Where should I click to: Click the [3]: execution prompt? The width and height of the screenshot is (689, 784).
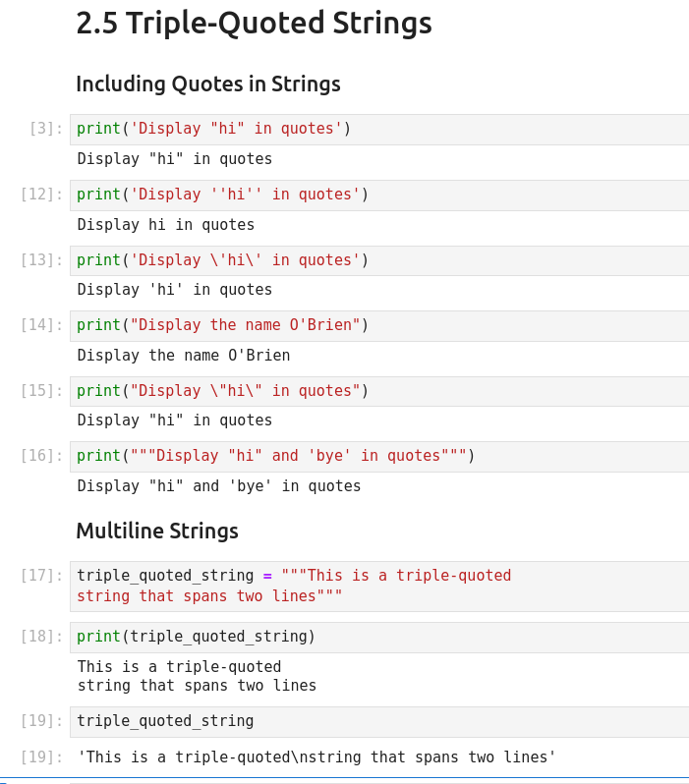point(46,129)
